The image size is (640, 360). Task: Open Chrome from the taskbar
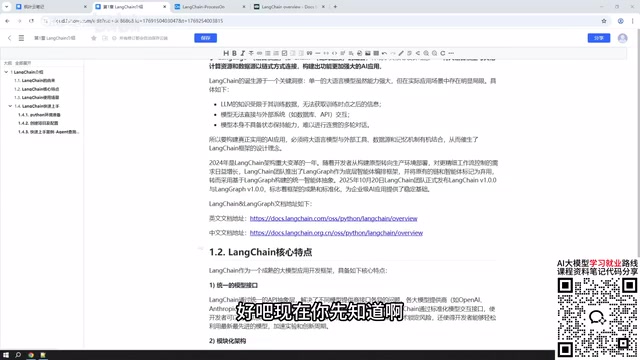31,355
